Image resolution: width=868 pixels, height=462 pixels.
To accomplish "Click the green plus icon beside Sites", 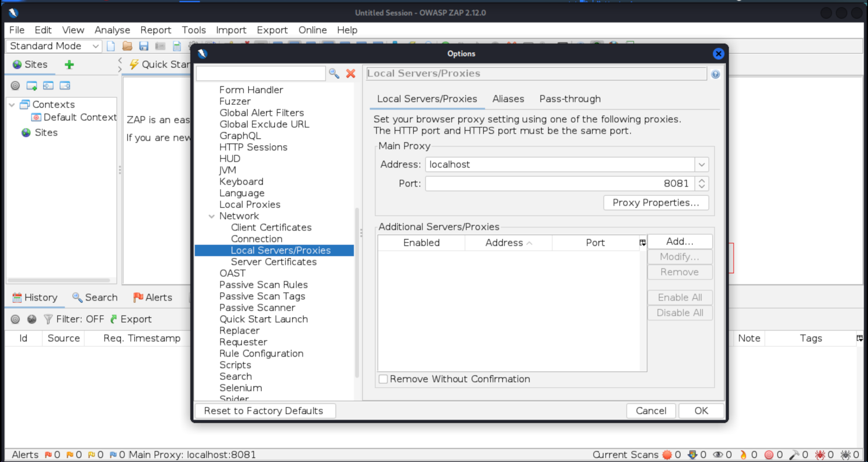I will point(69,64).
